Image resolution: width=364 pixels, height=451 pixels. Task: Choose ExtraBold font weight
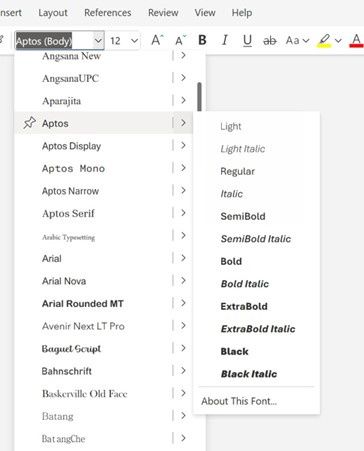tap(244, 306)
